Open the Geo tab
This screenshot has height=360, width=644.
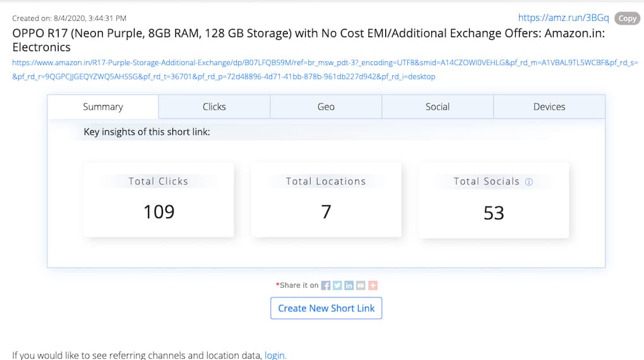(326, 107)
